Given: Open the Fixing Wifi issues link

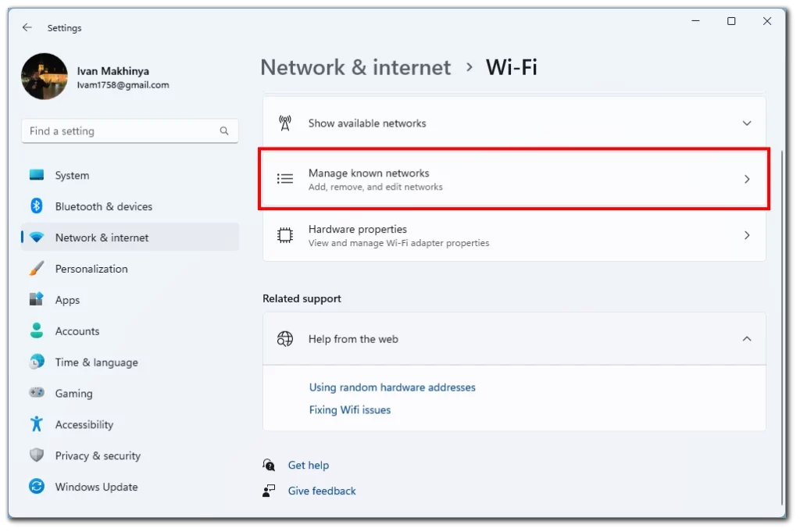Looking at the screenshot, I should point(350,409).
